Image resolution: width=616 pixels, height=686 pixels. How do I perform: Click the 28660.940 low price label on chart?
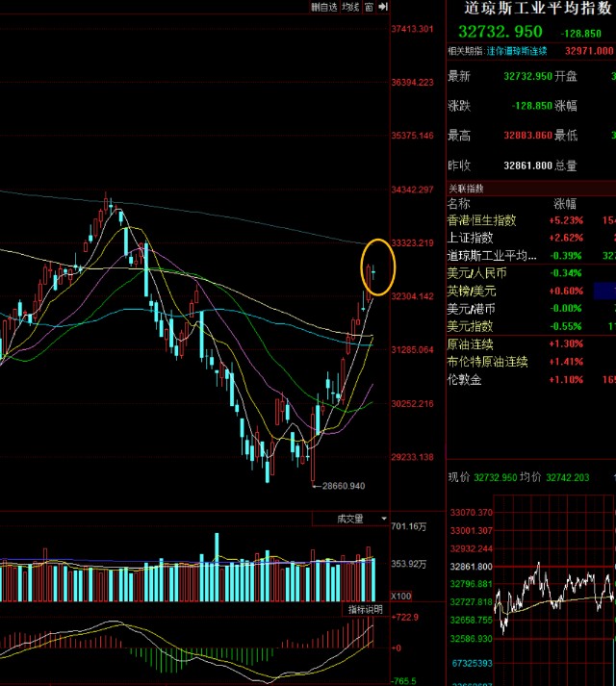[x=344, y=486]
